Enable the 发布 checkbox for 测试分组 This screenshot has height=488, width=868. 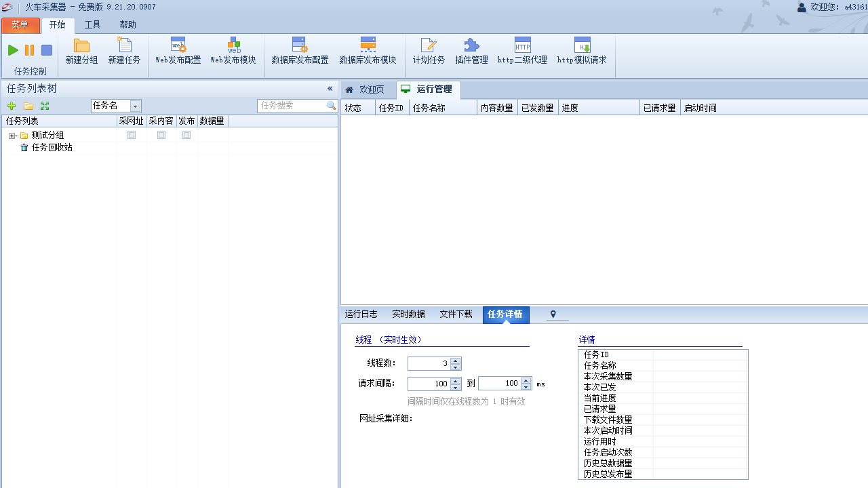click(x=186, y=134)
